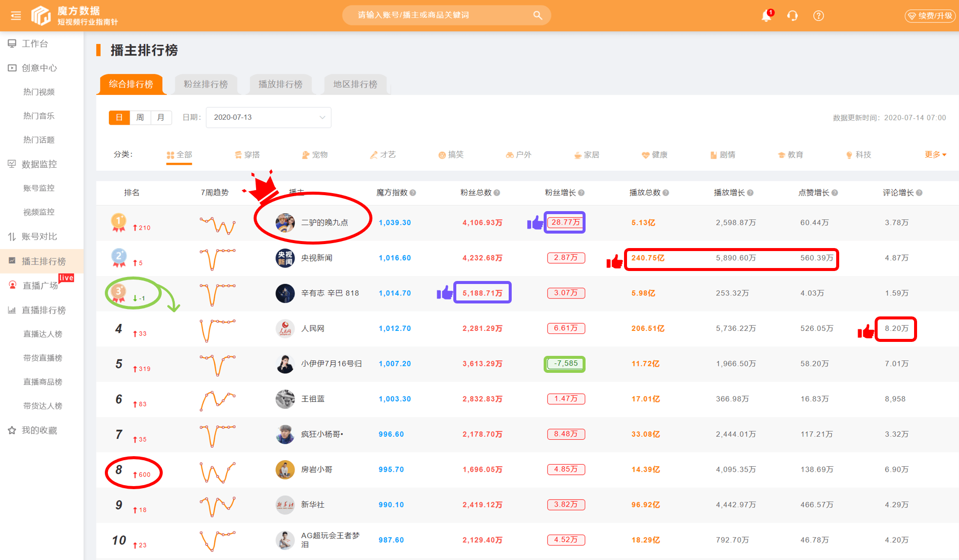Image resolution: width=959 pixels, height=560 pixels.
Task: Filter by 才艺 category
Action: 383,155
